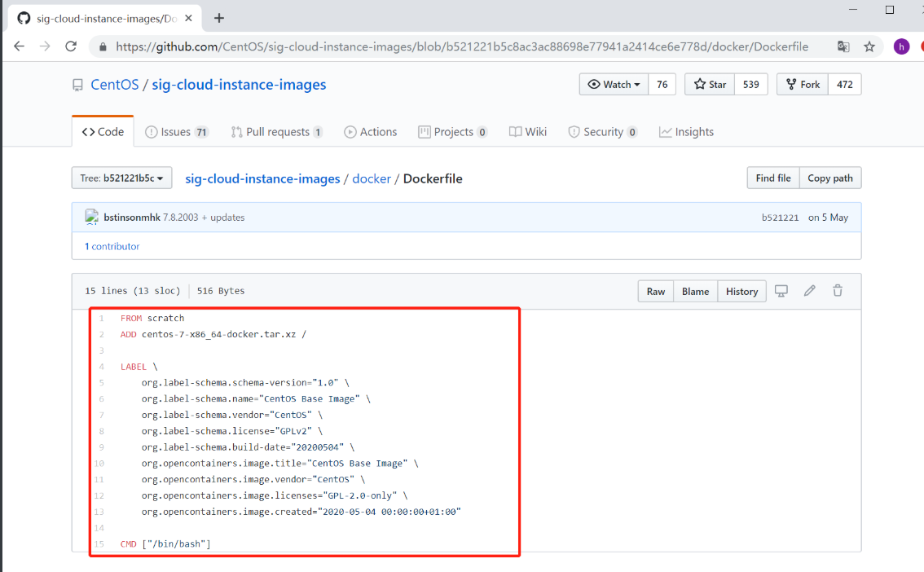The width and height of the screenshot is (924, 572).
Task: Click the desktop view icon beside History
Action: click(x=781, y=291)
